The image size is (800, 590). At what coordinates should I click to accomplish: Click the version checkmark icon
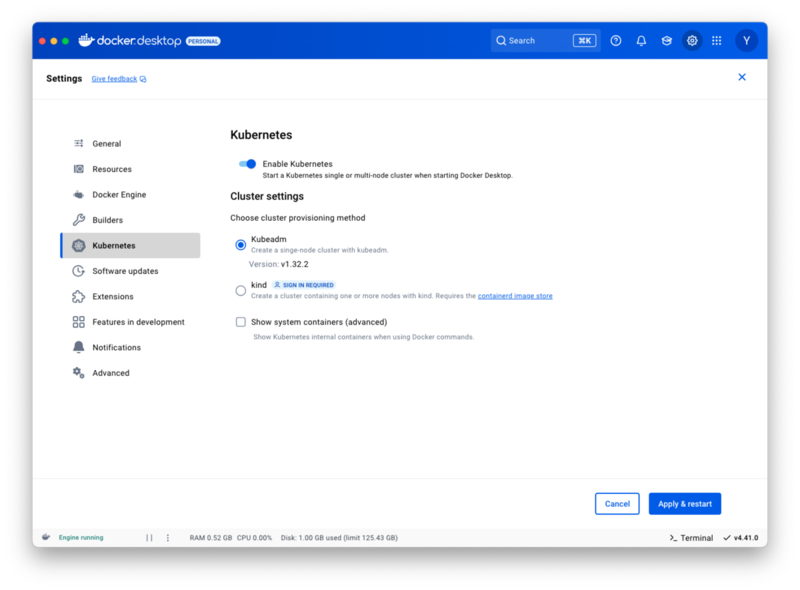coord(727,537)
